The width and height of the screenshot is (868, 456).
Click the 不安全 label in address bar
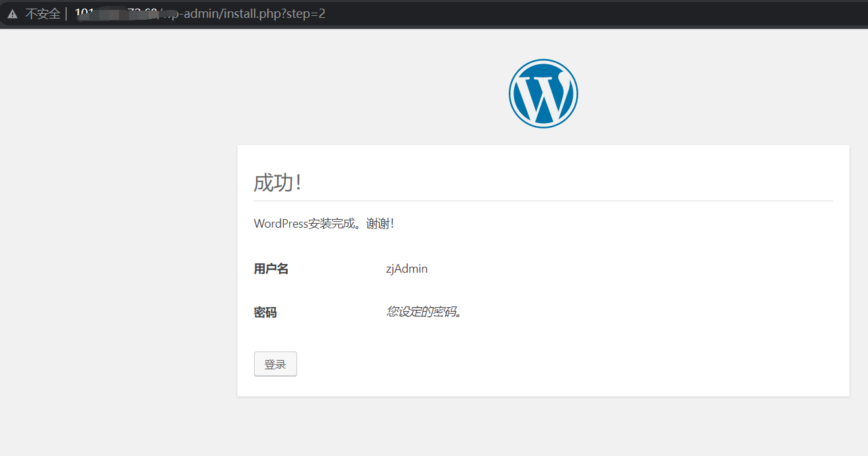(x=42, y=14)
